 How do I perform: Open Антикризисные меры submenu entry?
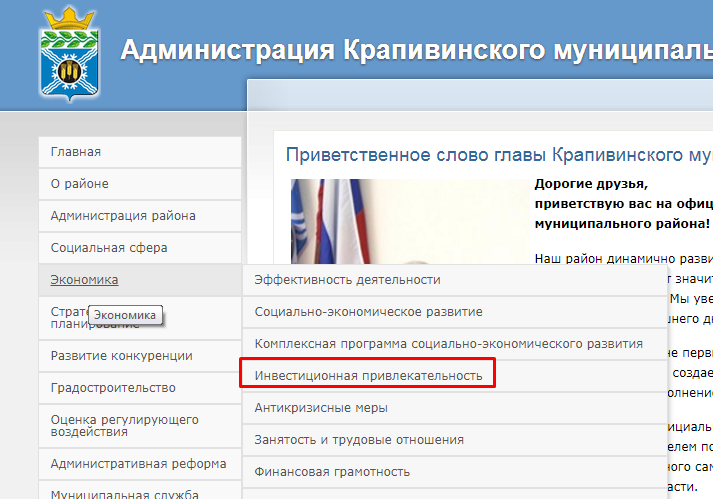[455, 408]
